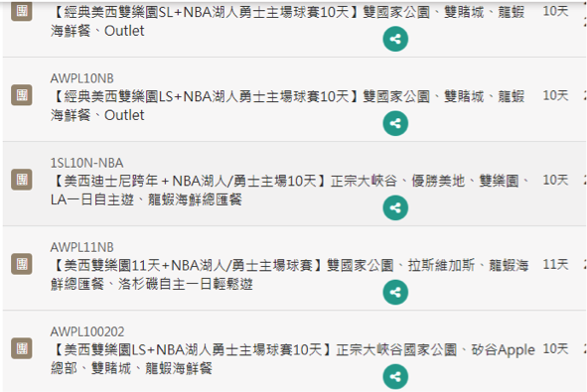
Task: Click share icon for AWPL10NB tour
Action: (395, 123)
